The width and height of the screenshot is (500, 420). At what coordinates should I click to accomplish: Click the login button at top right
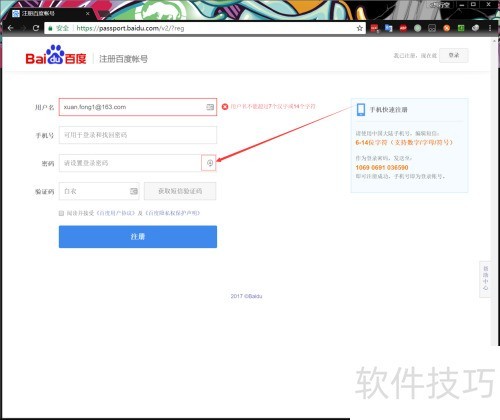coord(454,55)
